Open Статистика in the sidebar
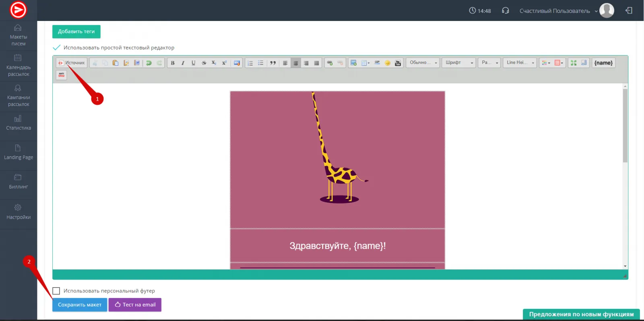The height and width of the screenshot is (321, 644). coord(18,123)
